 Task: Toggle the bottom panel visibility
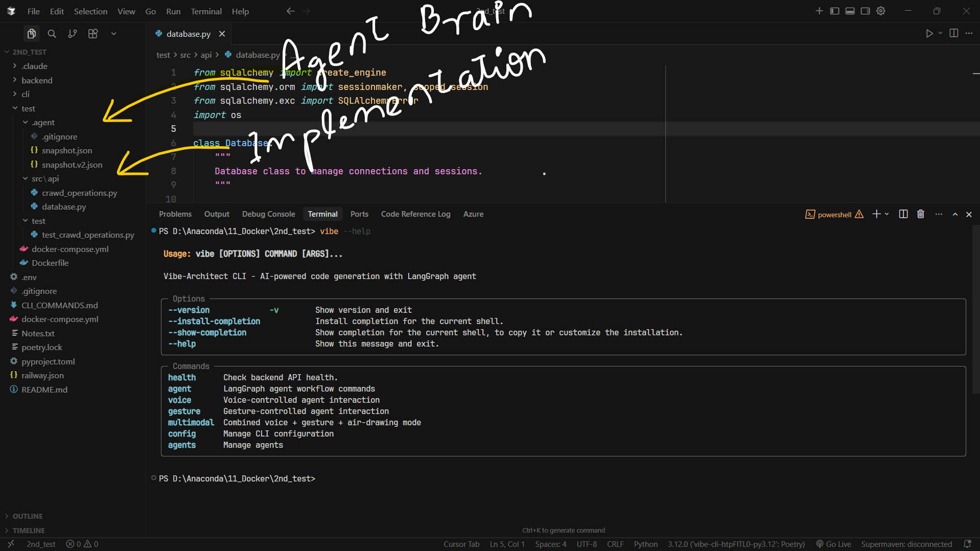coord(850,11)
